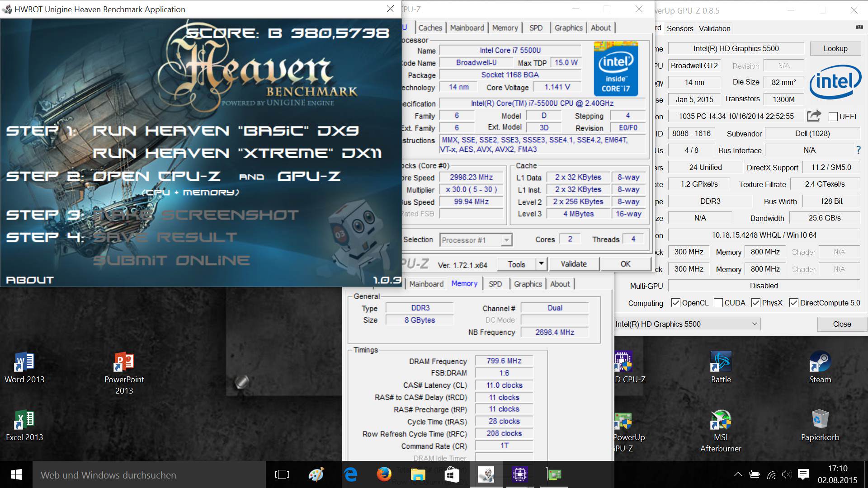
Task: Open the About link in Heaven Benchmark
Action: click(30, 280)
